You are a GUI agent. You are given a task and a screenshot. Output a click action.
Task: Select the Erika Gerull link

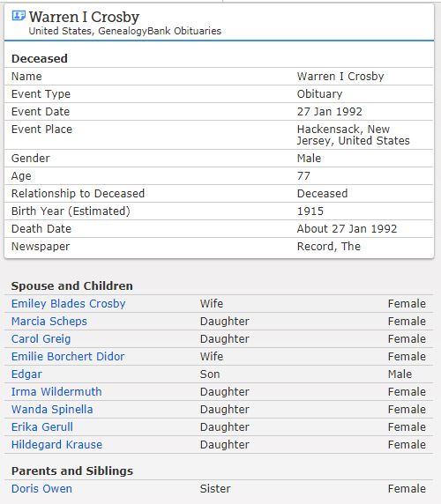[x=42, y=426]
